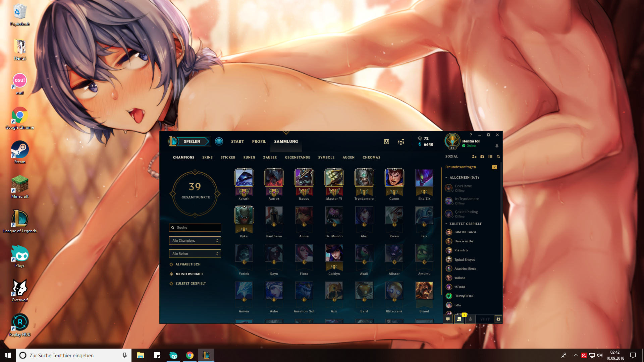Open the Windows action center icon

click(633, 355)
